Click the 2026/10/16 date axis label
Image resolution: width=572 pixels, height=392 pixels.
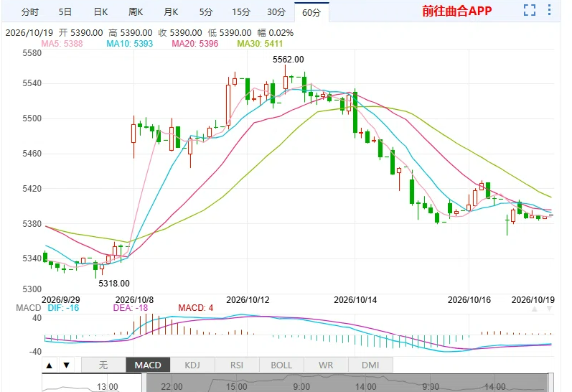[x=469, y=300]
